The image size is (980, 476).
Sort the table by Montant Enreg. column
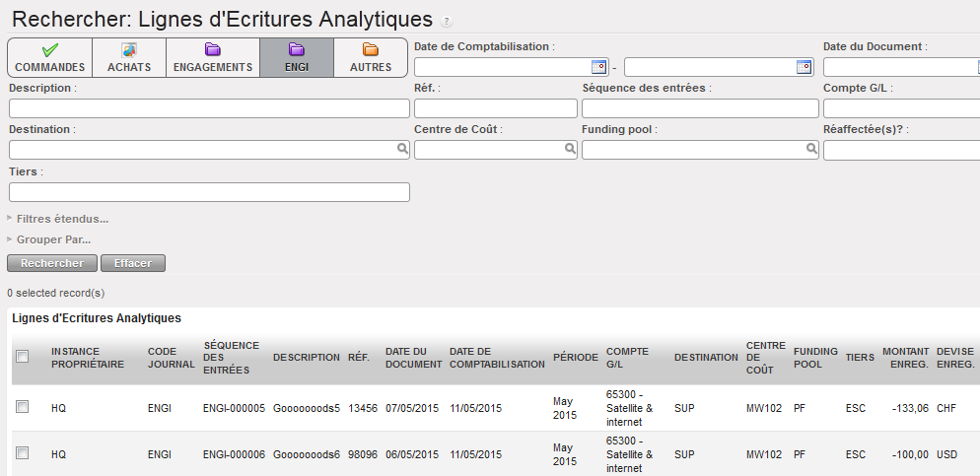tap(905, 358)
